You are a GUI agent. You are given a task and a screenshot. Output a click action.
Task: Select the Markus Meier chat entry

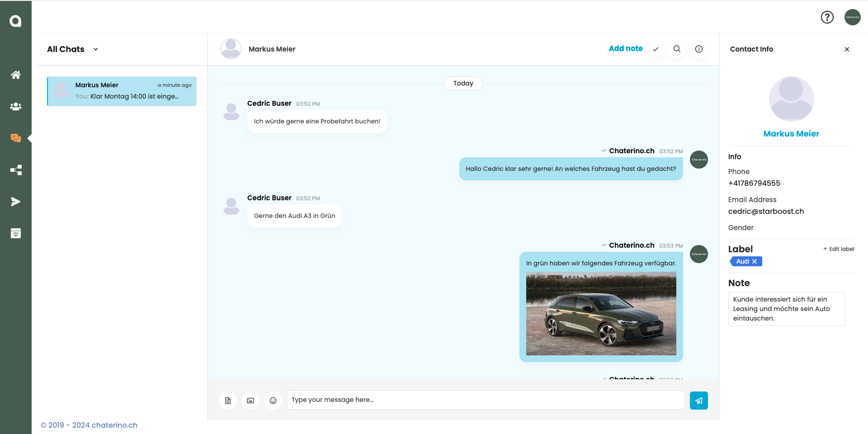coord(122,91)
